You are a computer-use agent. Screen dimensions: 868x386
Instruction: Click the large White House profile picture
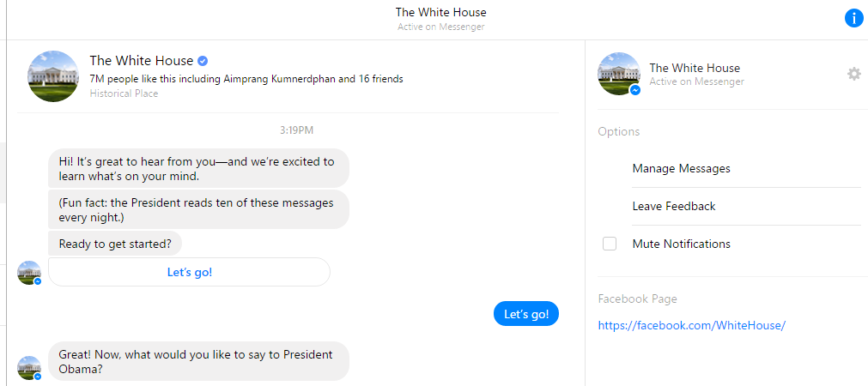click(x=54, y=76)
